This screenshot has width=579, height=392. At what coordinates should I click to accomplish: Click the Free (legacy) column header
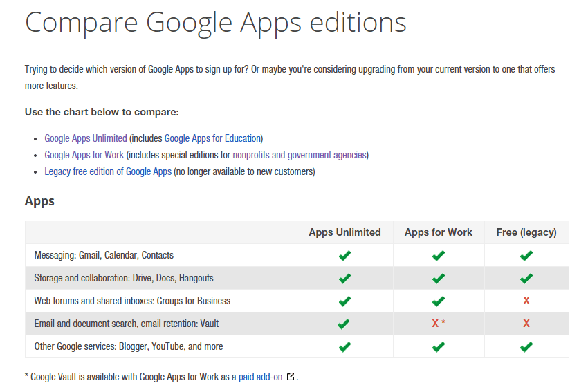tap(526, 232)
